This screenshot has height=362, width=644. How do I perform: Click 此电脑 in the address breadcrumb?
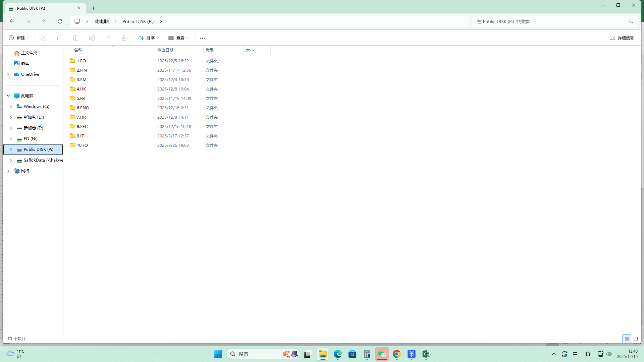(x=101, y=21)
